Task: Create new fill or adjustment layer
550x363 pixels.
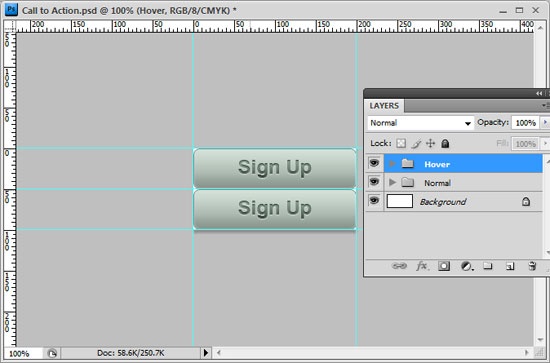Action: (467, 267)
